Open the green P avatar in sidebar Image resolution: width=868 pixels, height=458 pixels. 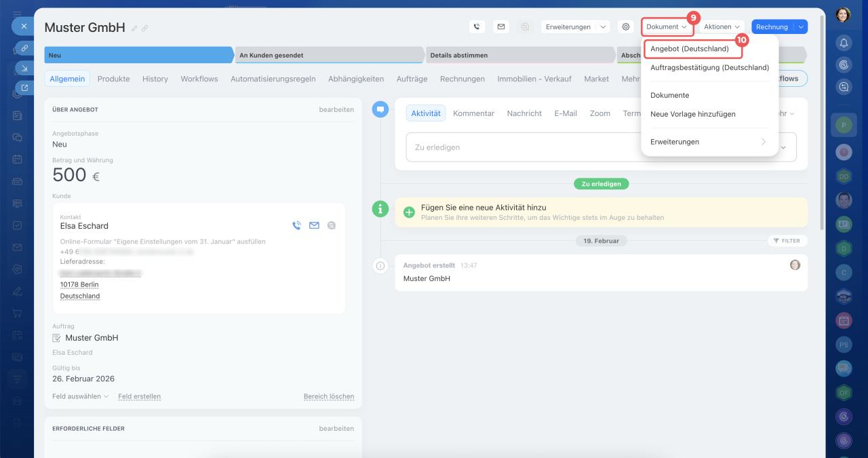pyautogui.click(x=844, y=125)
